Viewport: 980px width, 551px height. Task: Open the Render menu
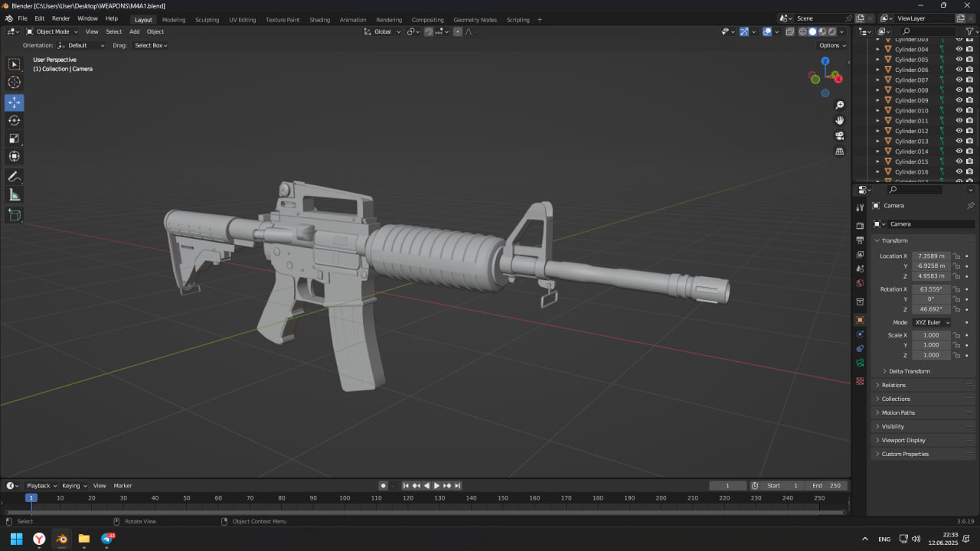pyautogui.click(x=60, y=18)
